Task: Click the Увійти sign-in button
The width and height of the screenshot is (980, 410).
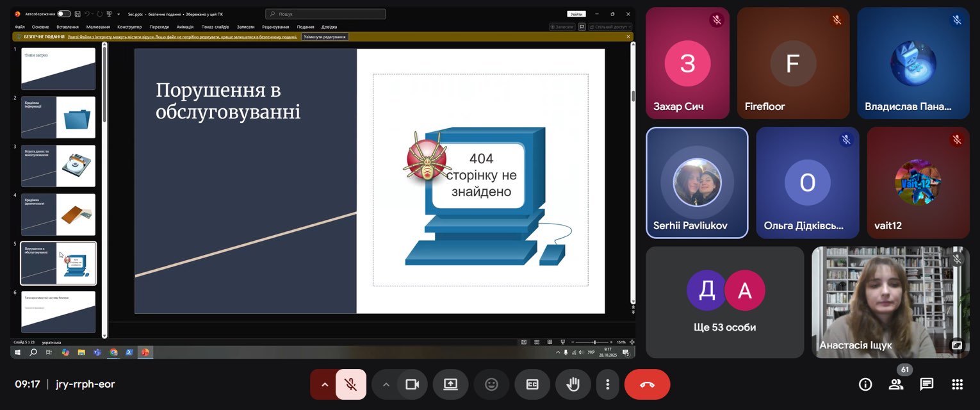Action: pos(576,13)
